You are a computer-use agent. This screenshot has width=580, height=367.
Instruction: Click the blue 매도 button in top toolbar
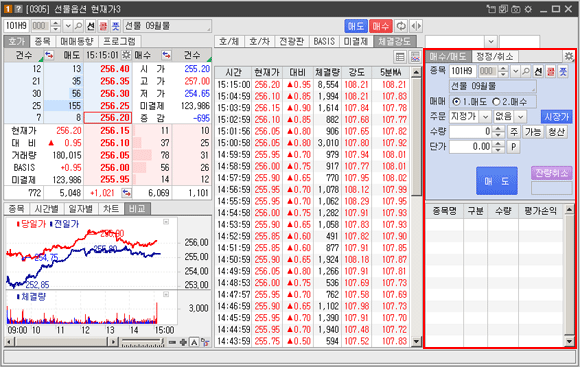pyautogui.click(x=356, y=26)
